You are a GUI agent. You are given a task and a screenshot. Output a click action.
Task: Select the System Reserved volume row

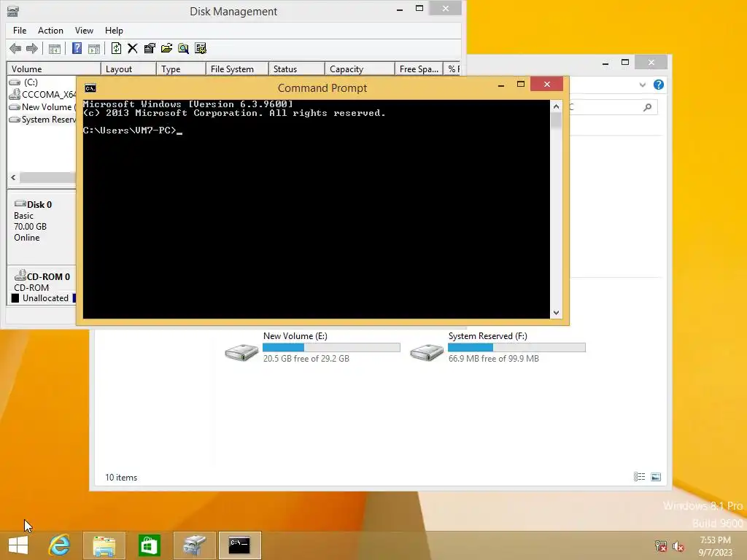42,120
